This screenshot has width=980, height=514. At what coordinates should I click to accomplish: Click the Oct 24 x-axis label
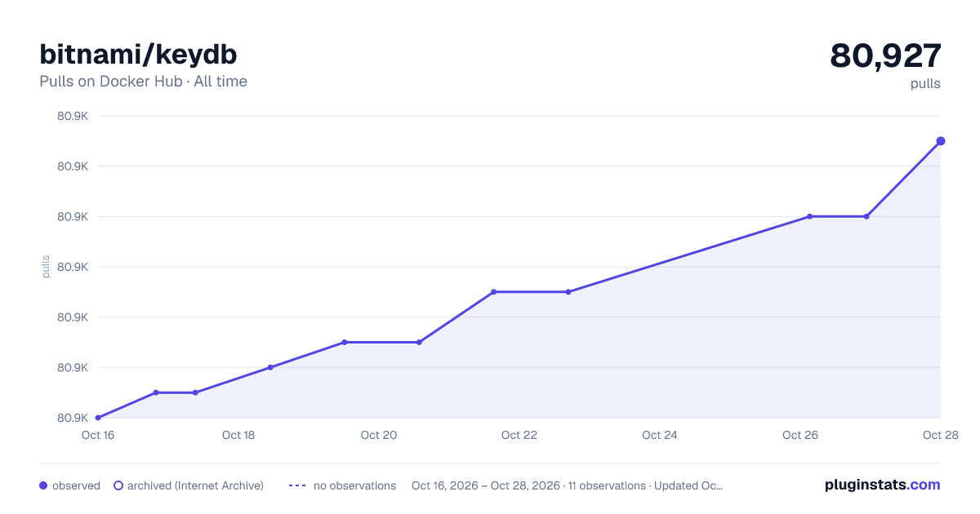point(660,435)
